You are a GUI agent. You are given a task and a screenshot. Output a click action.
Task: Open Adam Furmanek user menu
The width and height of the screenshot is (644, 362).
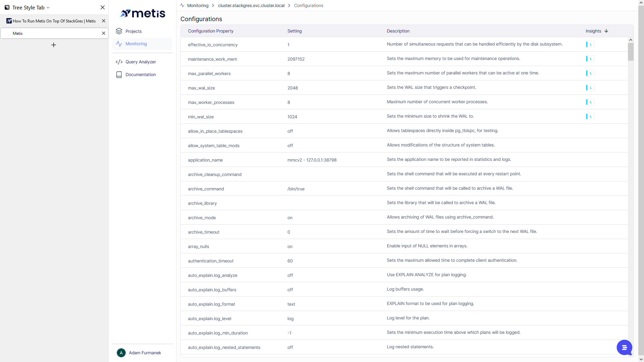[x=142, y=353]
